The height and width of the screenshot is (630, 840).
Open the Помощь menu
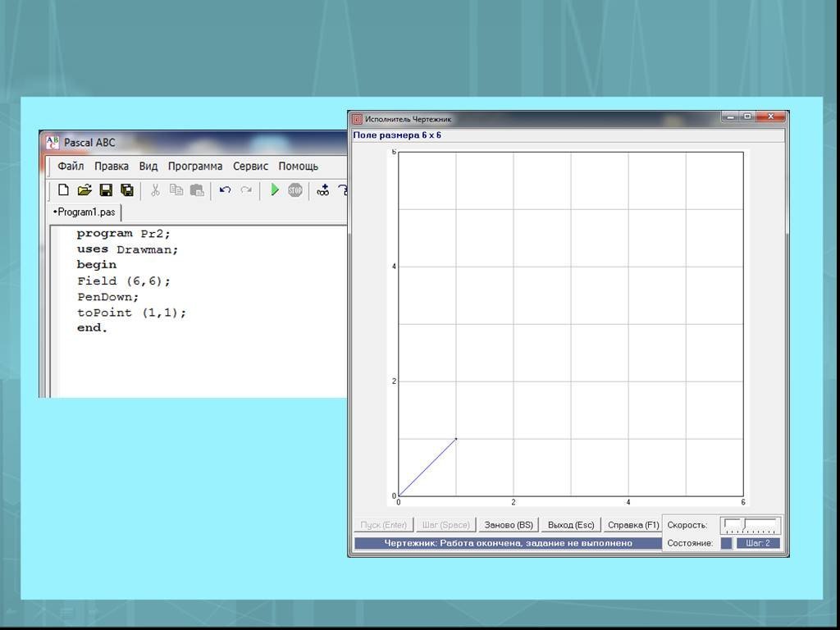pyautogui.click(x=298, y=166)
